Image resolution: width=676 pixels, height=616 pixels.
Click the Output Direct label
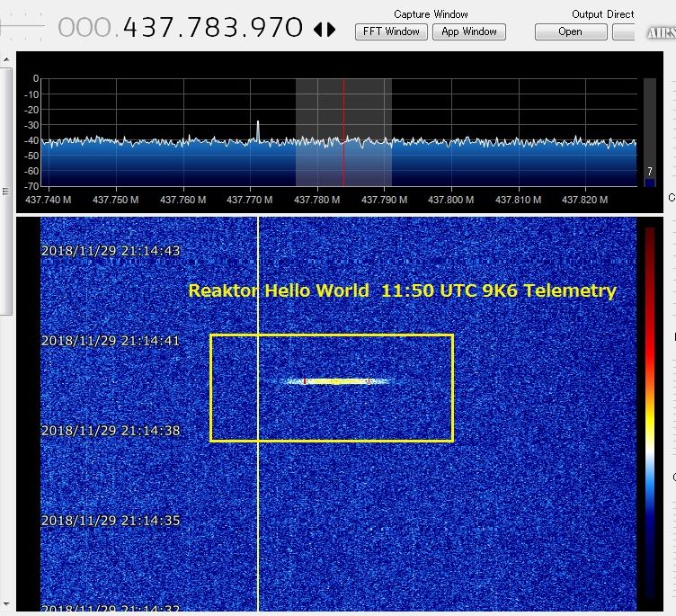click(602, 14)
